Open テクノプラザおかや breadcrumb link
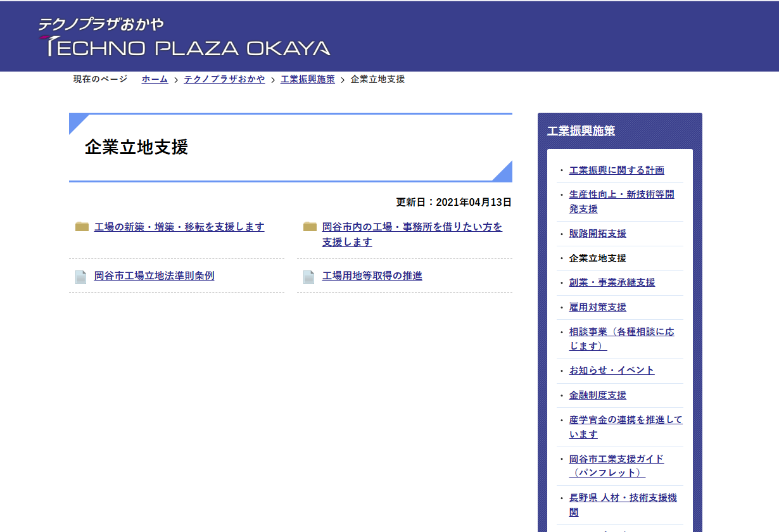Viewport: 779px width, 532px height. coord(224,79)
